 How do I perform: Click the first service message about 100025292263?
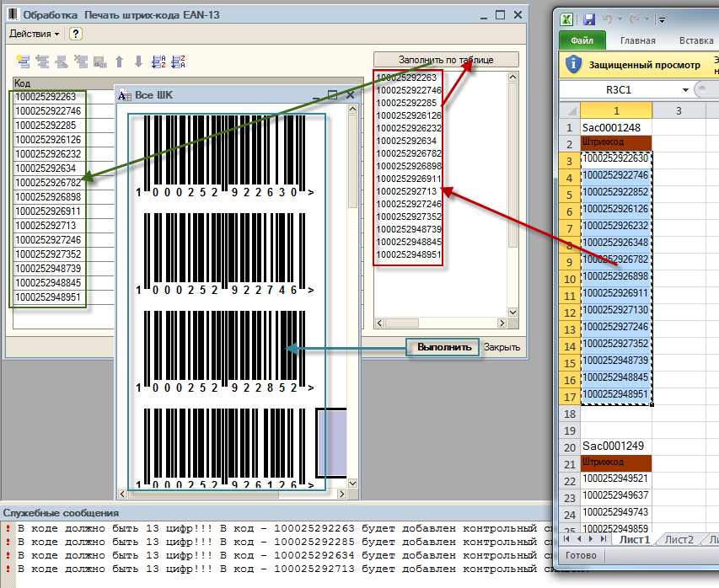coord(284,528)
